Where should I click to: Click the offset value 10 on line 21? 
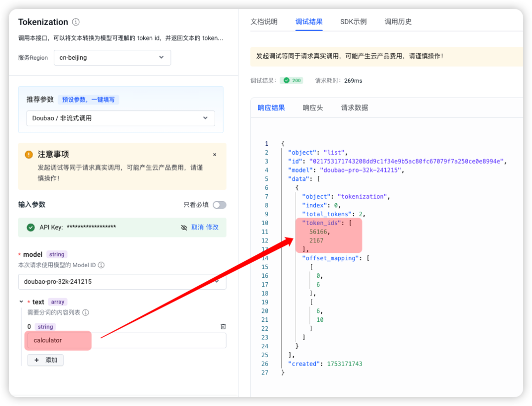coord(320,320)
